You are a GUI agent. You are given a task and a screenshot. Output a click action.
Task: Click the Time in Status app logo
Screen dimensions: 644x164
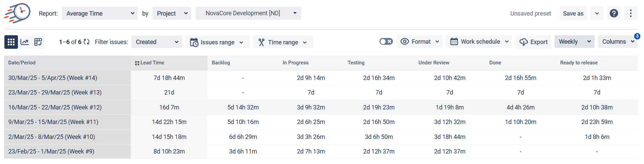click(x=17, y=13)
